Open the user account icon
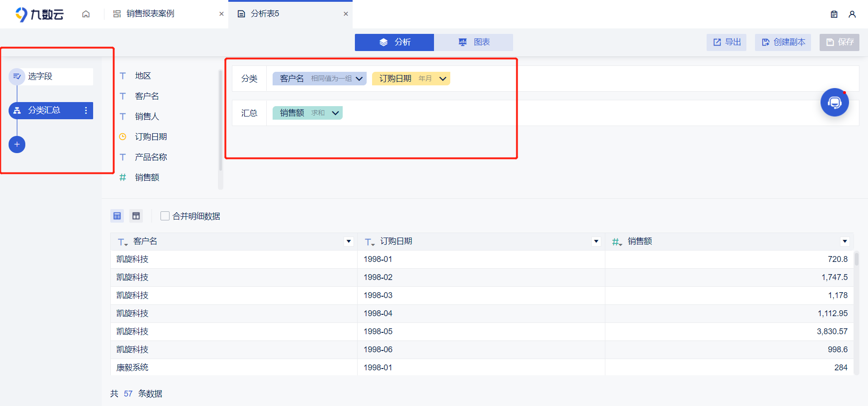 (852, 14)
